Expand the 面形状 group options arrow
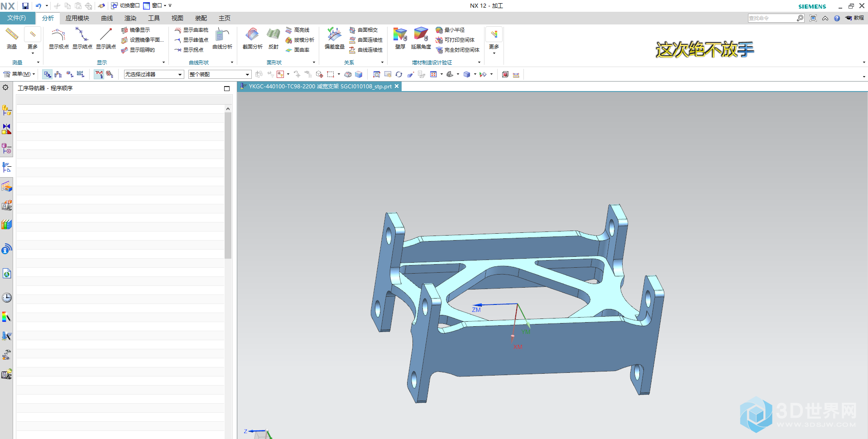868x439 pixels. click(x=314, y=63)
